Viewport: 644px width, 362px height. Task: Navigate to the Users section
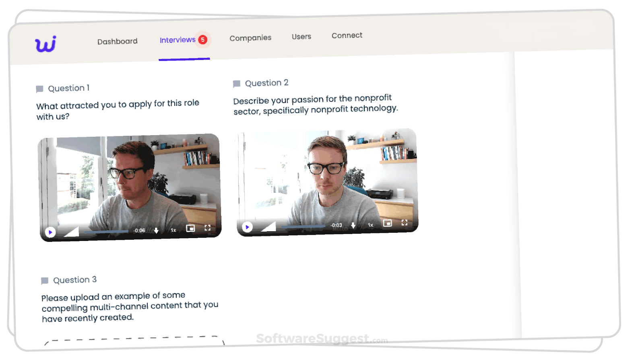click(301, 37)
